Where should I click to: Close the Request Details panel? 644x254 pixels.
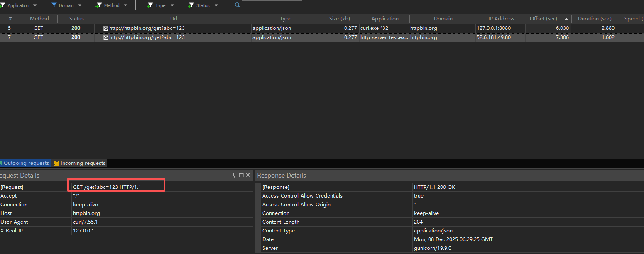point(248,175)
